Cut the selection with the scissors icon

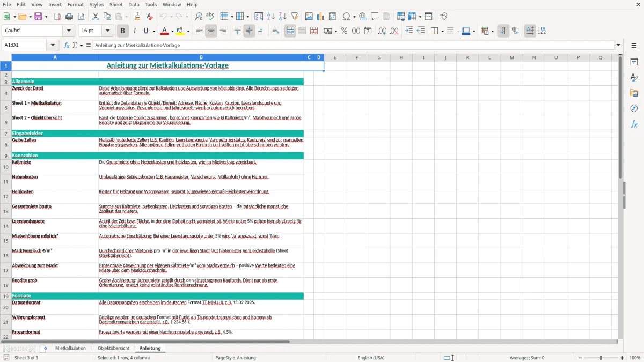(x=96, y=17)
